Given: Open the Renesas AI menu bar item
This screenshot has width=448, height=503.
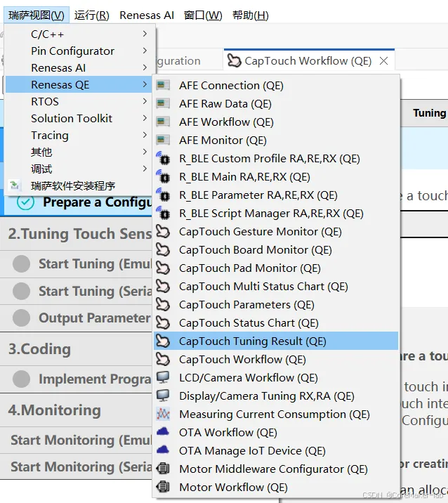Looking at the screenshot, I should click(147, 15).
